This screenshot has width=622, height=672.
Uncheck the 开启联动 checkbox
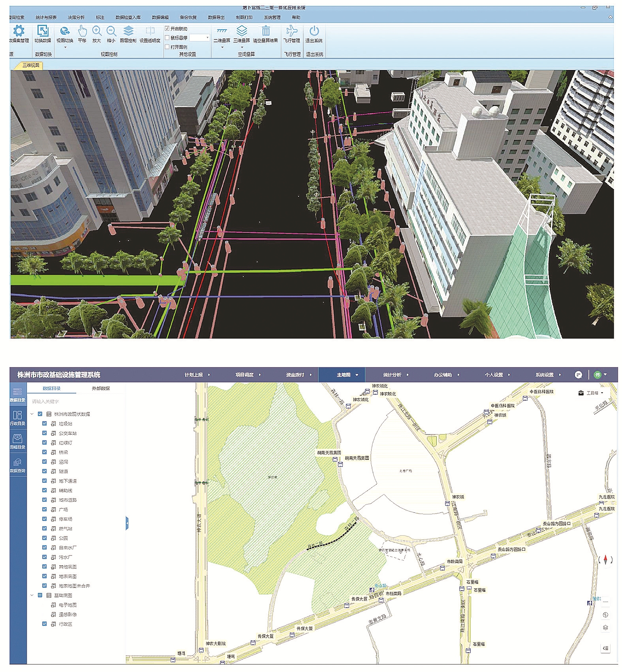point(167,28)
